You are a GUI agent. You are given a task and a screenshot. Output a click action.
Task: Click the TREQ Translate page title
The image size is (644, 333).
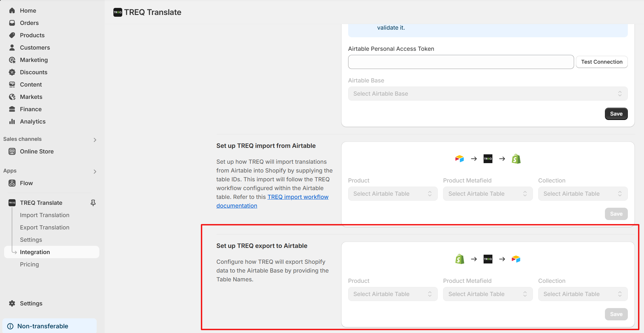click(152, 12)
